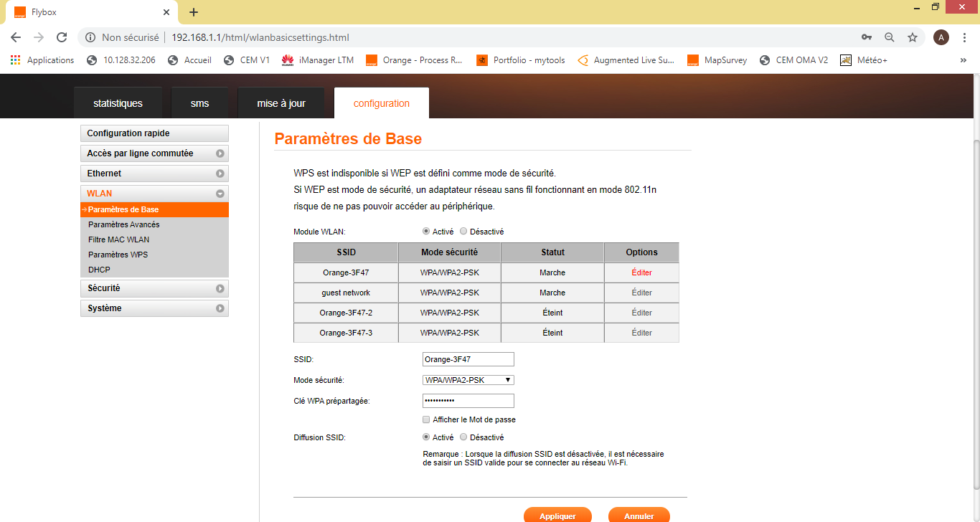Close the Flybox browser tab
Image resolution: width=980 pixels, height=522 pixels.
coord(166,12)
